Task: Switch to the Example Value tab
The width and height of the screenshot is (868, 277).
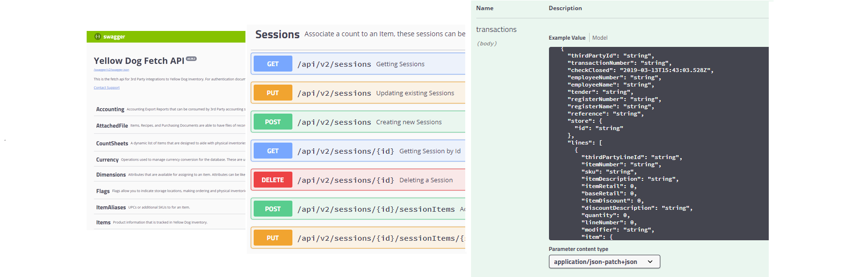Action: click(x=567, y=38)
